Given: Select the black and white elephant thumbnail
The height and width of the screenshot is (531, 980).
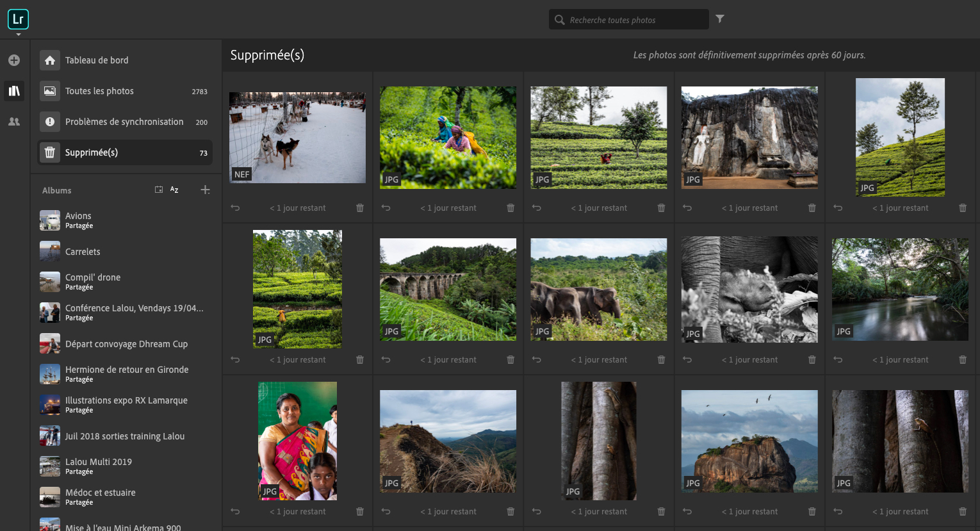Looking at the screenshot, I should [x=749, y=290].
